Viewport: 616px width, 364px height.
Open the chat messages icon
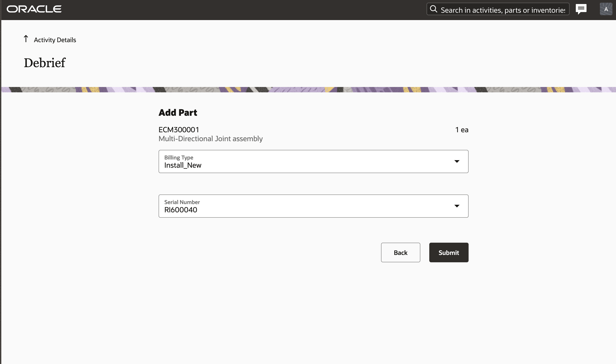point(581,9)
